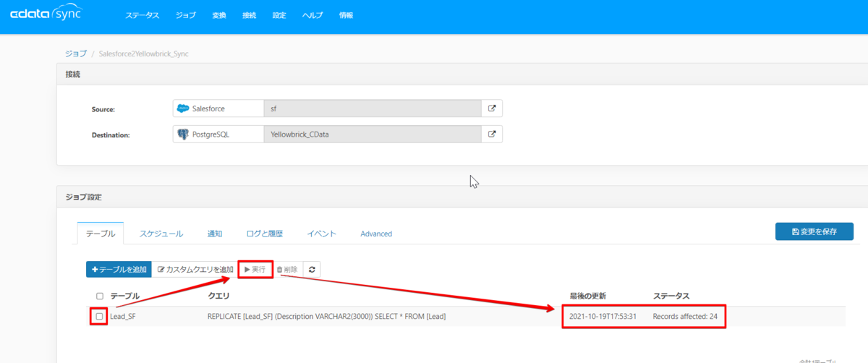Click カスタムクエリを追加 button
This screenshot has height=363, width=868.
point(195,269)
